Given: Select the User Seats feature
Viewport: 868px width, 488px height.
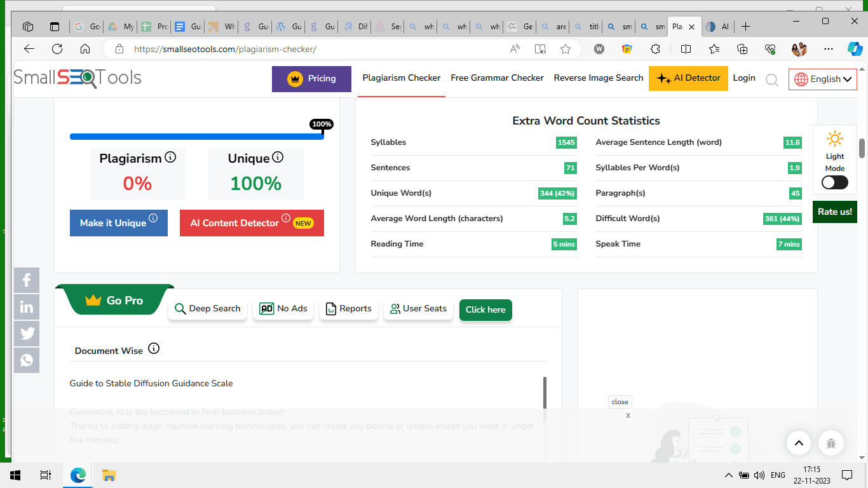Looking at the screenshot, I should pos(418,309).
